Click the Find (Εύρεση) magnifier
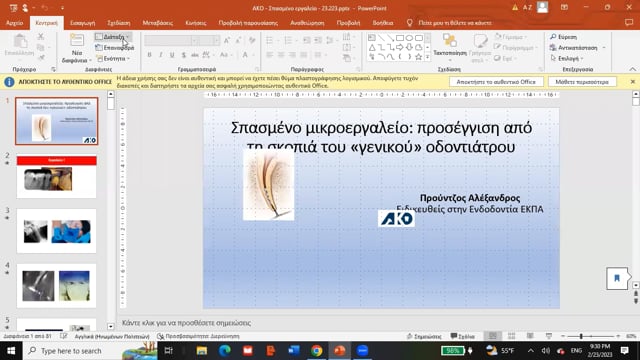 [x=553, y=37]
